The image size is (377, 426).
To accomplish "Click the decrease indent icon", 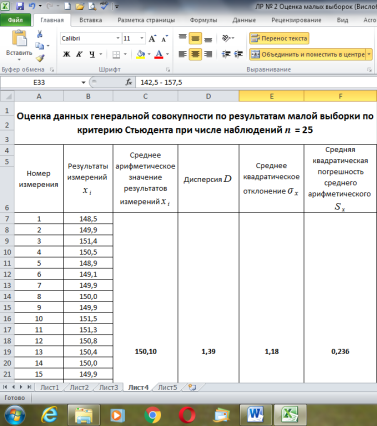I will pyautogui.click(x=226, y=54).
